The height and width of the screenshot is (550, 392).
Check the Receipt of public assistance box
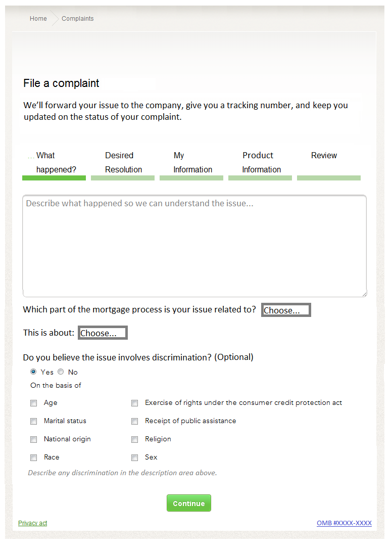point(135,421)
